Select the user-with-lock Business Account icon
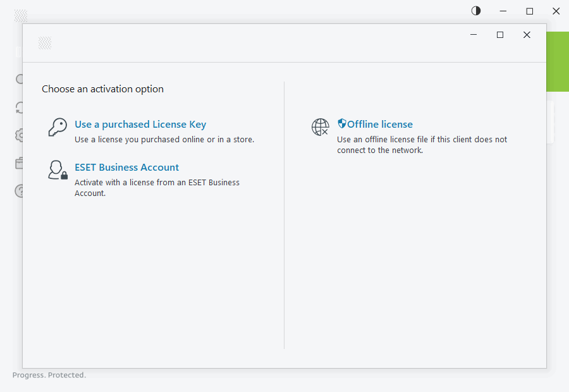This screenshot has width=569, height=392. 58,170
